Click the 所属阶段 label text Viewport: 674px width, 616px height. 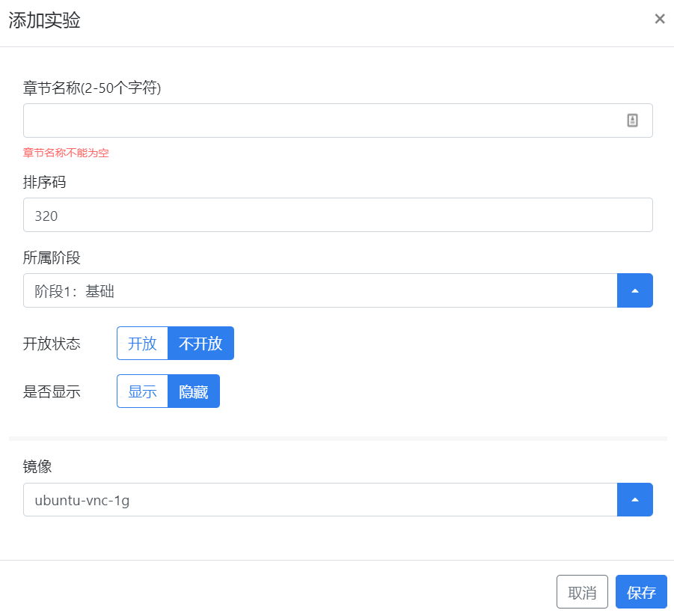point(52,258)
